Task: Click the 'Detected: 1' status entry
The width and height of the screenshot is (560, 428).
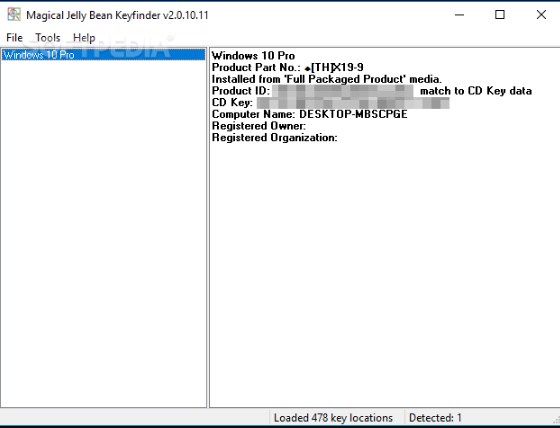Action: [435, 418]
